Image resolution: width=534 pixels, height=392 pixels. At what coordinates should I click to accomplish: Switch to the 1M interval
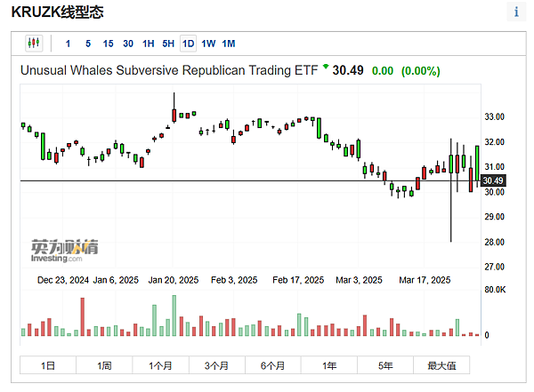pyautogui.click(x=229, y=44)
